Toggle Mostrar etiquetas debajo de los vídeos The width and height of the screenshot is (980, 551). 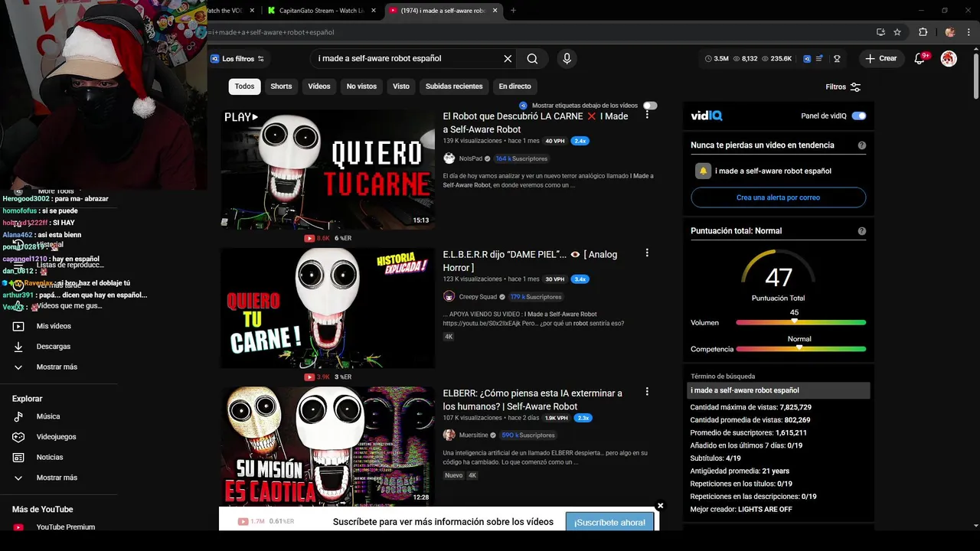coord(650,106)
